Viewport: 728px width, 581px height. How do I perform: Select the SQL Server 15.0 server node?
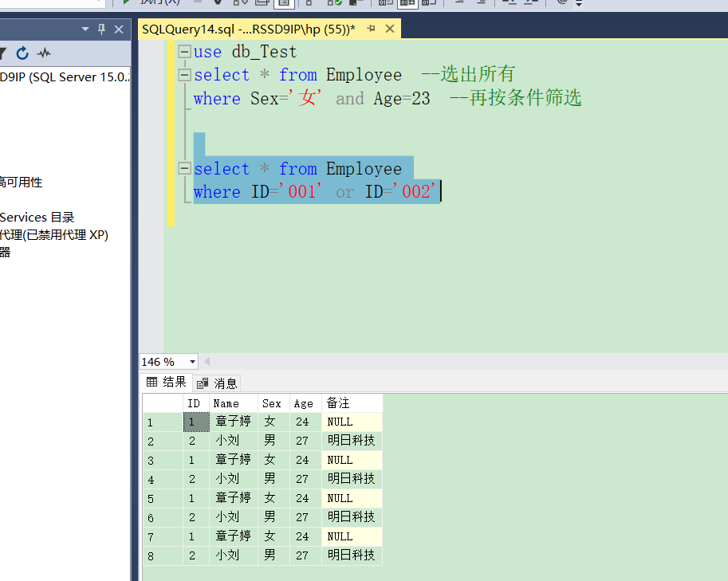pos(65,77)
